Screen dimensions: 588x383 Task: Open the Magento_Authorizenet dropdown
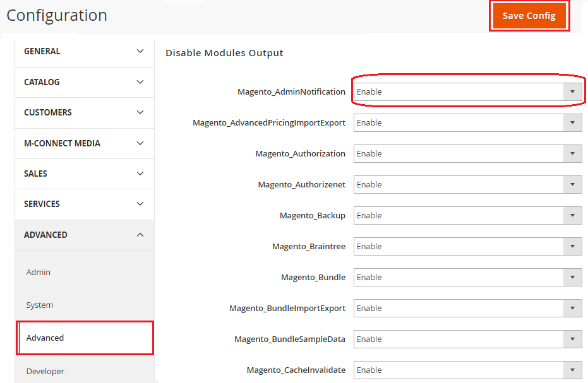point(467,185)
